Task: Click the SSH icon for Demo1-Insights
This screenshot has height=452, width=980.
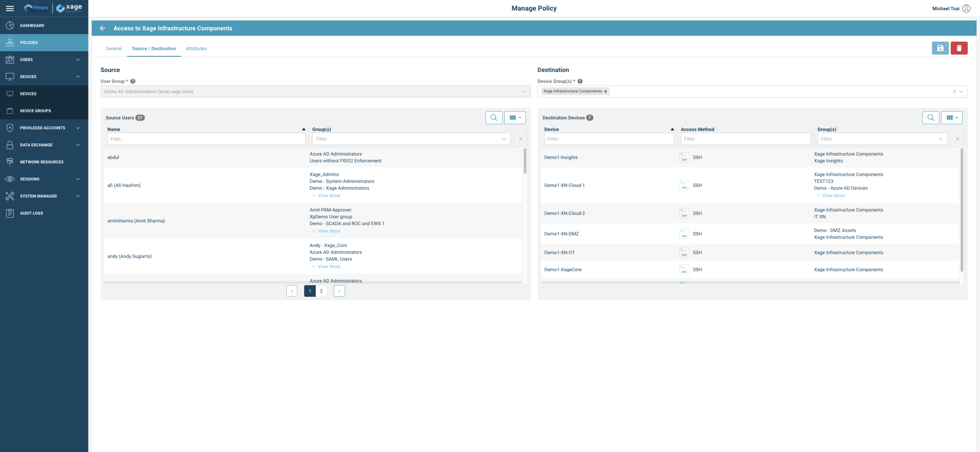Action: click(684, 157)
